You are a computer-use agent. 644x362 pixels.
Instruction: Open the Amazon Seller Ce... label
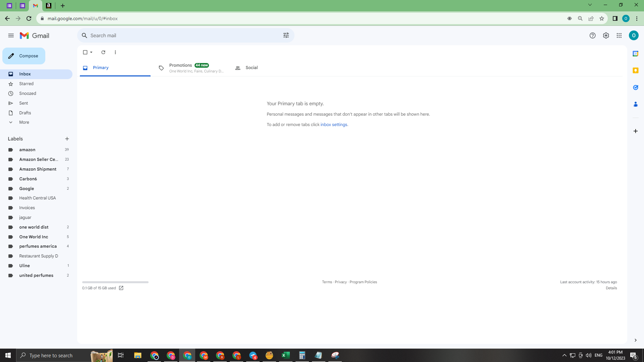coord(36,160)
